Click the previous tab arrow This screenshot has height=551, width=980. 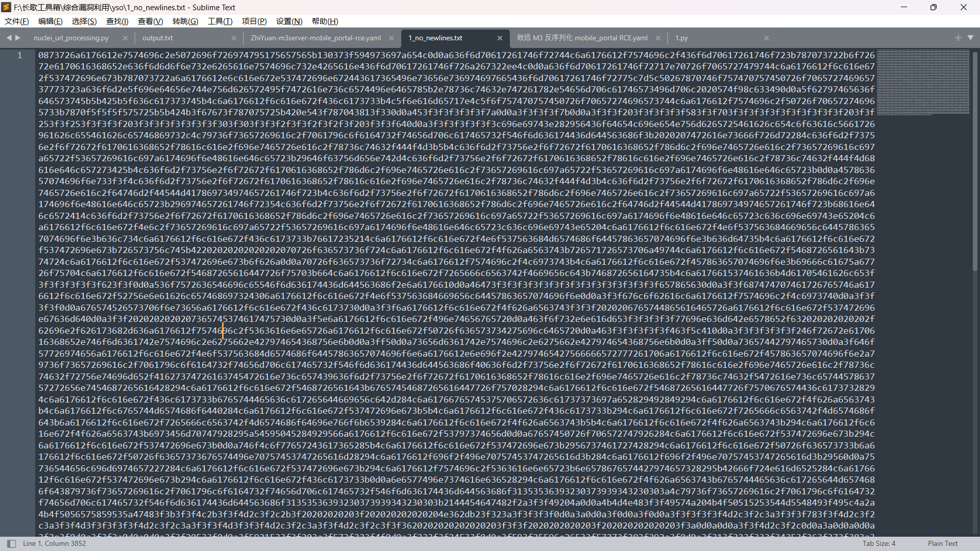9,38
